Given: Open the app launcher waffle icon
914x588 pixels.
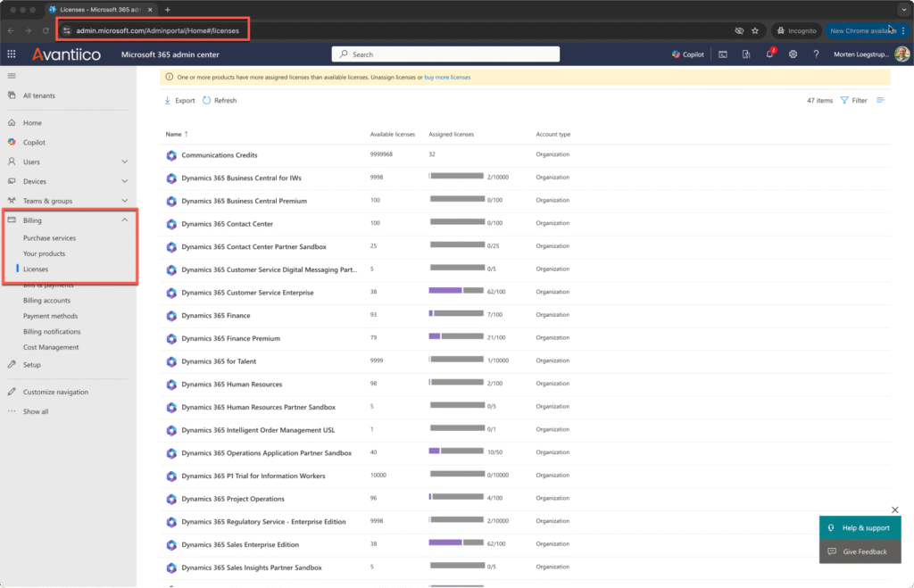Looking at the screenshot, I should point(11,54).
